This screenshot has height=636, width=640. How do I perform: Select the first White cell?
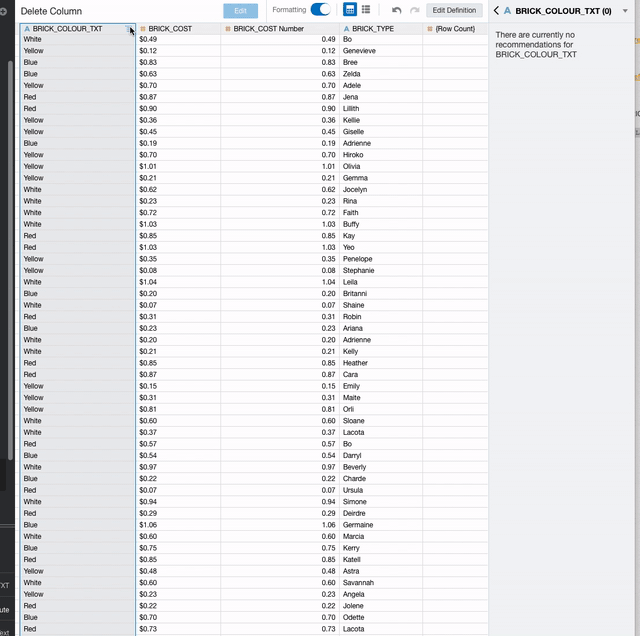pyautogui.click(x=78, y=39)
